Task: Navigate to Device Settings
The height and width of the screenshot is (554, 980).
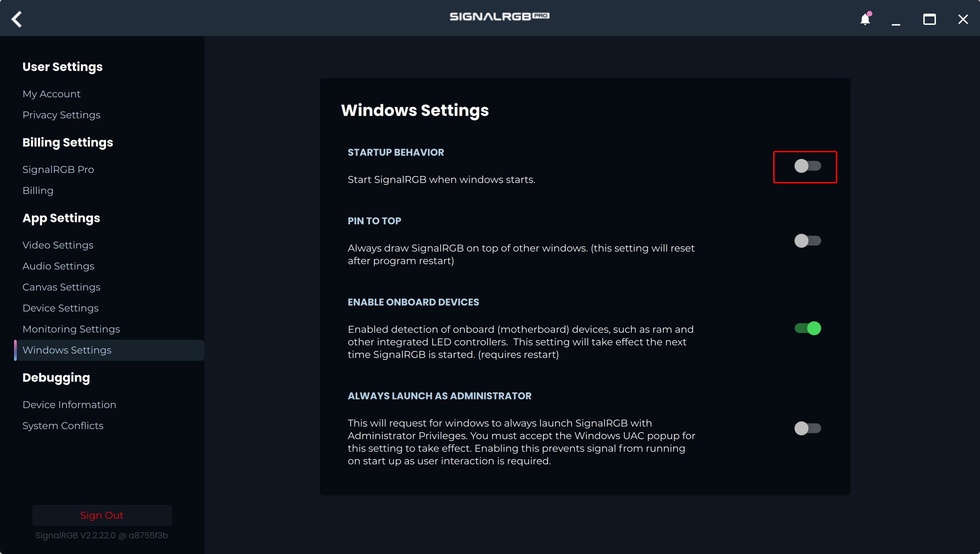Action: [x=61, y=308]
